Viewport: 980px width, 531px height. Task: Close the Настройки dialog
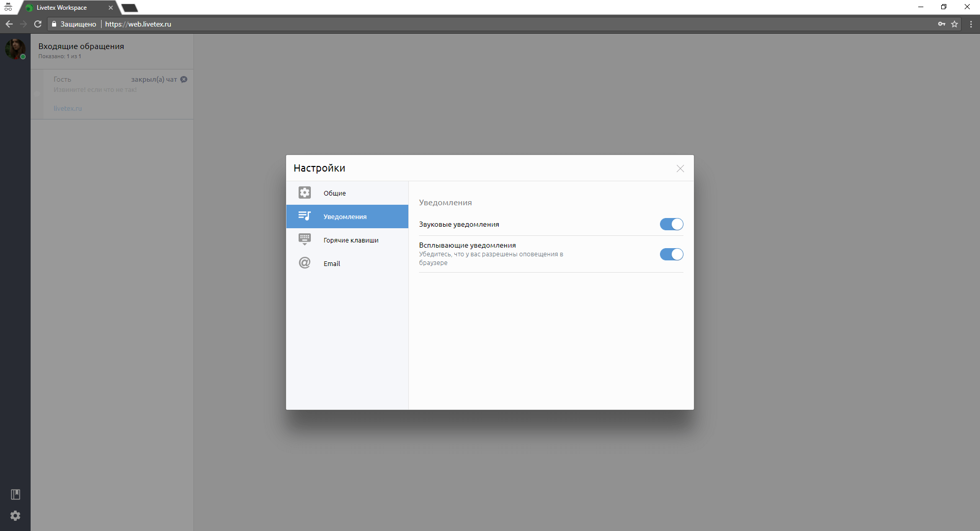coord(680,168)
